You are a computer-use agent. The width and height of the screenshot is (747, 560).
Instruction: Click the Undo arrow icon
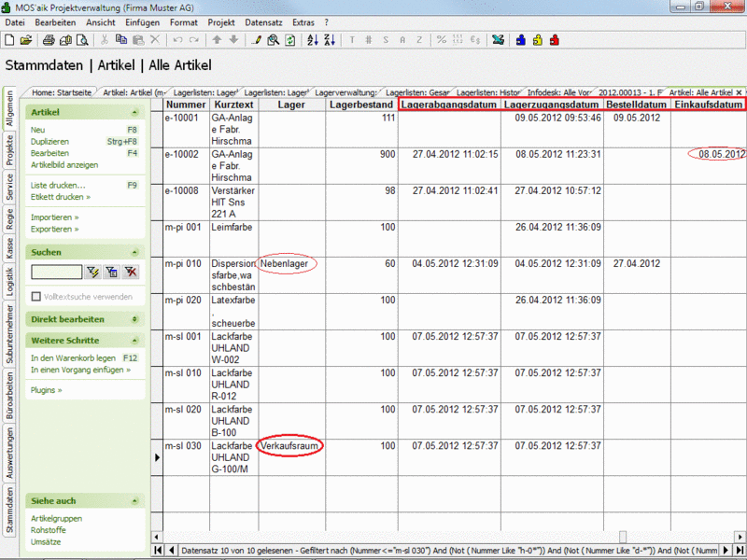pyautogui.click(x=177, y=40)
